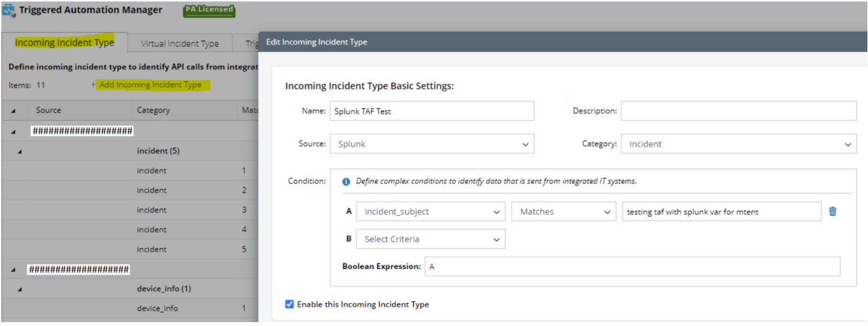Uncheck Enable this Incoming Incident Type
Image resolution: width=868 pixels, height=326 pixels.
coord(290,304)
